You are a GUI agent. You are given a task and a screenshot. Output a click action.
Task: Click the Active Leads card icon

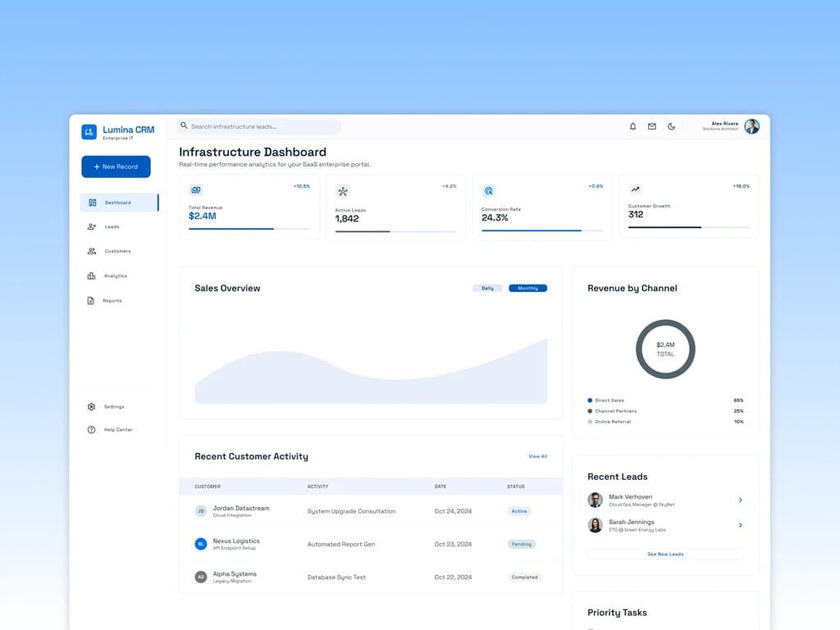(x=343, y=191)
